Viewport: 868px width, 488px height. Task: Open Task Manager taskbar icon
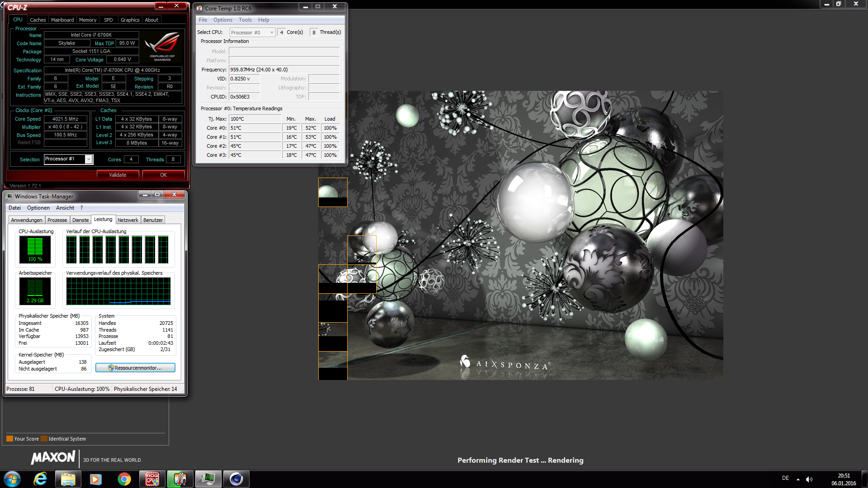208,479
